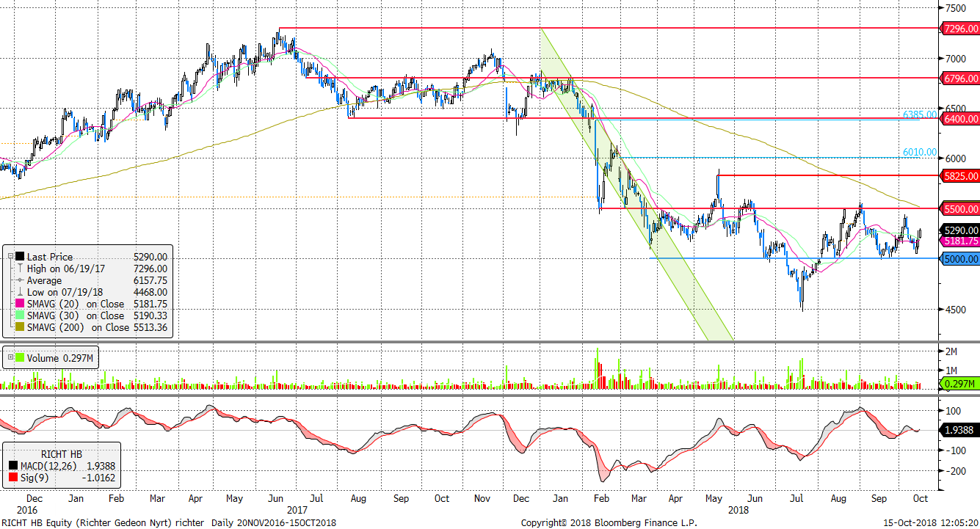Click the 1.9388 MACD axis label

click(x=960, y=430)
